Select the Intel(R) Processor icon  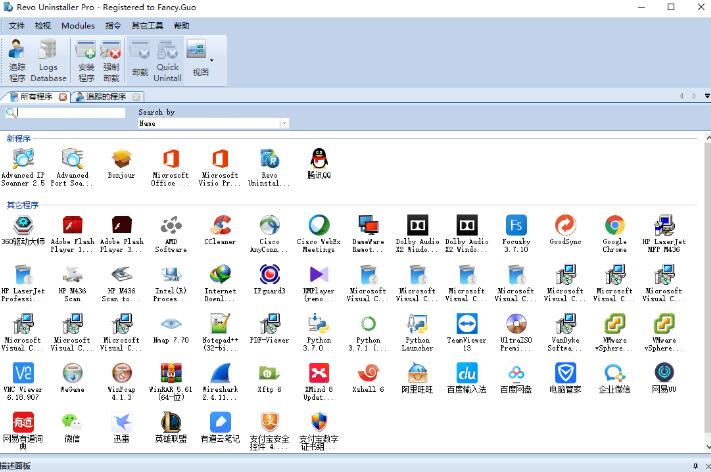click(170, 274)
